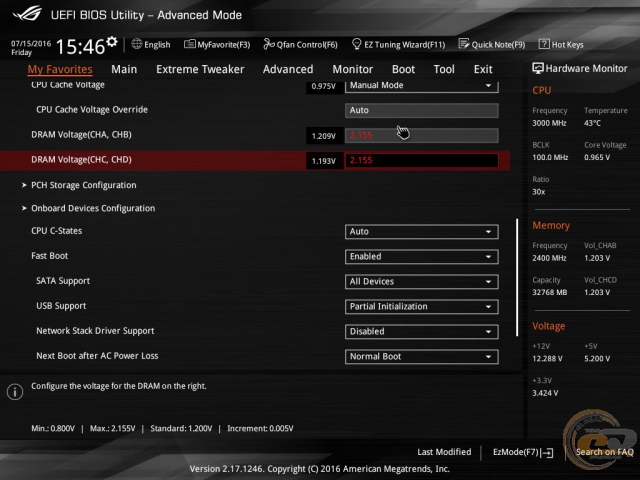Click the 100.0 MHz BCLK value
The width and height of the screenshot is (640, 480).
[550, 158]
